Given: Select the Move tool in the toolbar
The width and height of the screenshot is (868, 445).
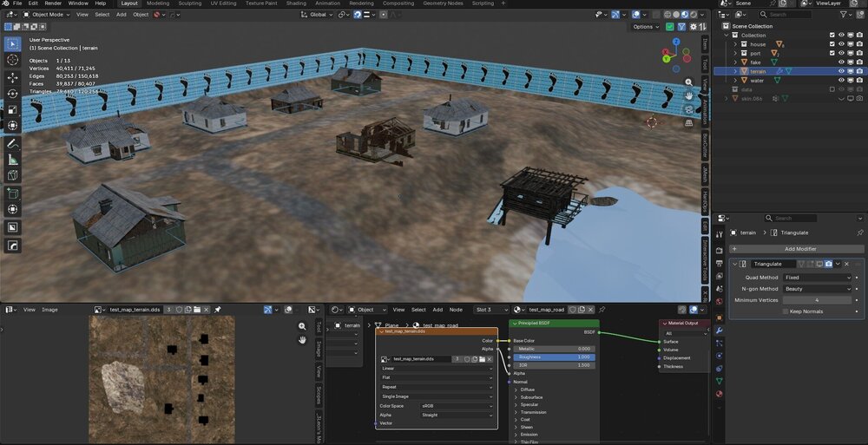Looking at the screenshot, I should (13, 78).
